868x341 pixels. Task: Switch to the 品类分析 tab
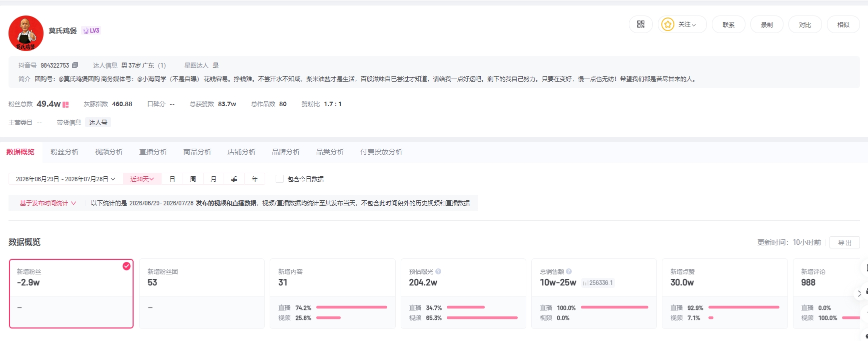330,152
